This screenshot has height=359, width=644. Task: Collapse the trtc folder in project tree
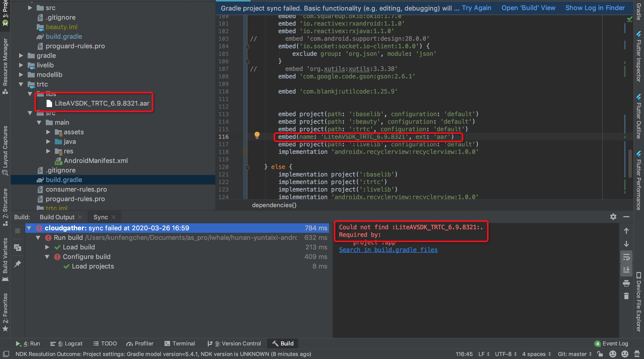[21, 84]
